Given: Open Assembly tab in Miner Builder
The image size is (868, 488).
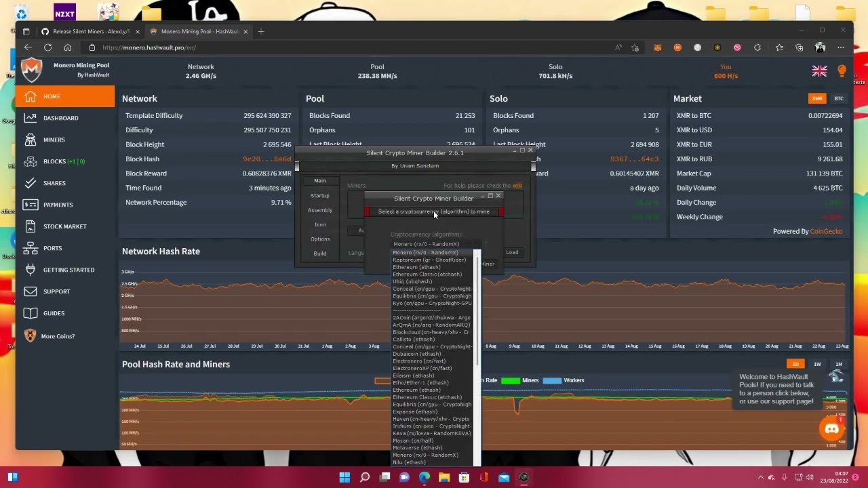Looking at the screenshot, I should click(320, 210).
